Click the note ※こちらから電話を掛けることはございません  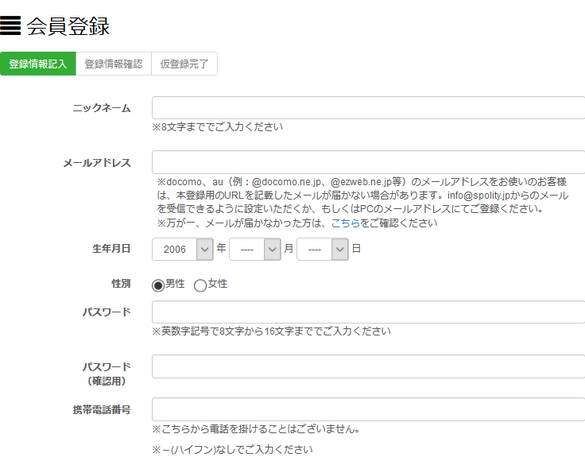pos(256,429)
